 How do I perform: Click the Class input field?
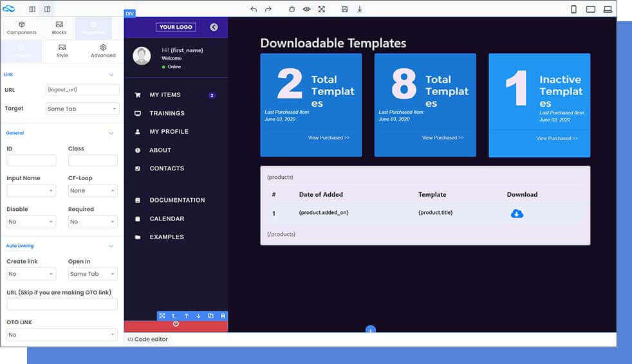pos(93,160)
